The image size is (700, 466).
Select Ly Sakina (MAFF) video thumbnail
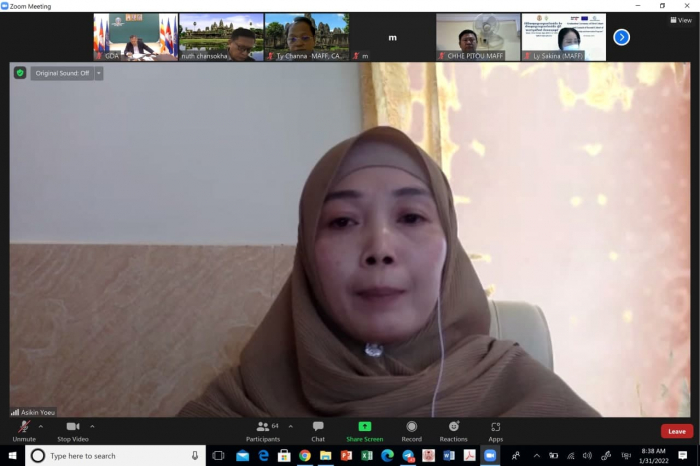point(564,37)
